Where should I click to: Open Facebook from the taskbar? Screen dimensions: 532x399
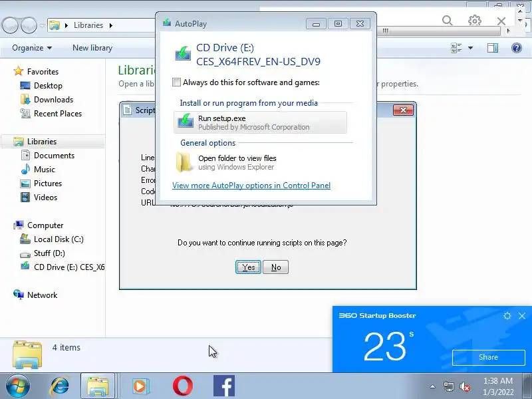(x=224, y=386)
